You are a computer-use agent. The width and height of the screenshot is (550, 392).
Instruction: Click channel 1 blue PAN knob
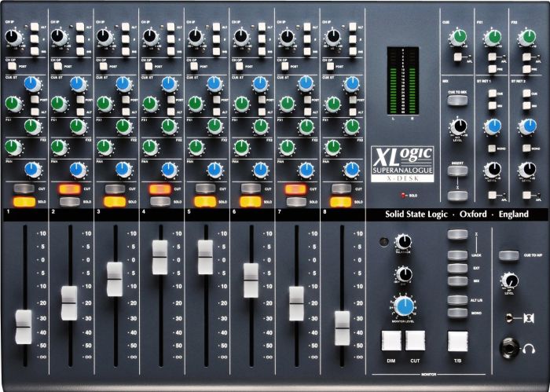coord(33,170)
